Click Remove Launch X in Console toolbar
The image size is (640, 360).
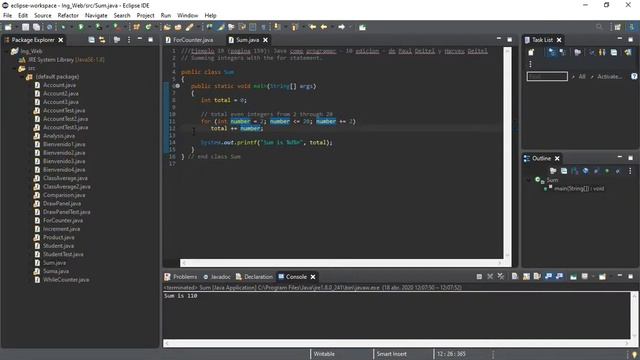point(490,276)
